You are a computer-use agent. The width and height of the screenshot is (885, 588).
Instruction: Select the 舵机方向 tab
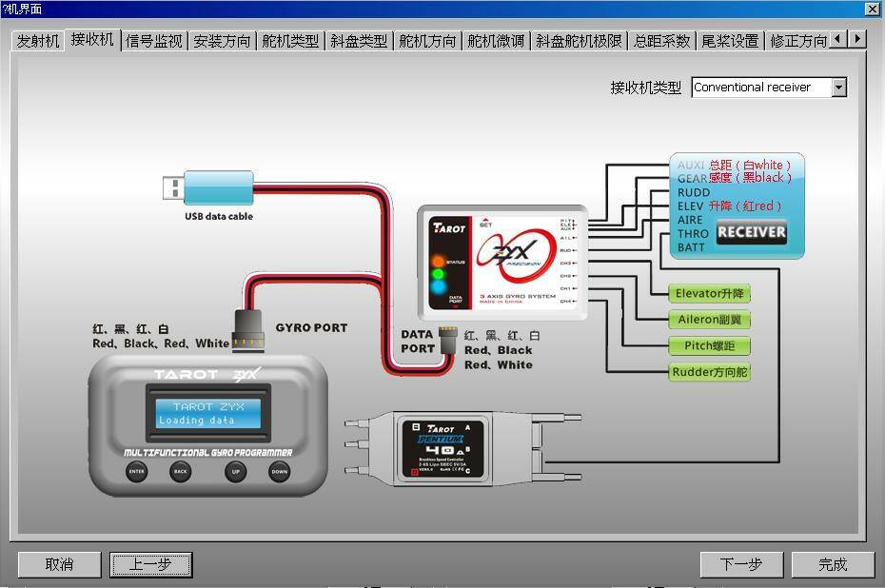coord(427,41)
